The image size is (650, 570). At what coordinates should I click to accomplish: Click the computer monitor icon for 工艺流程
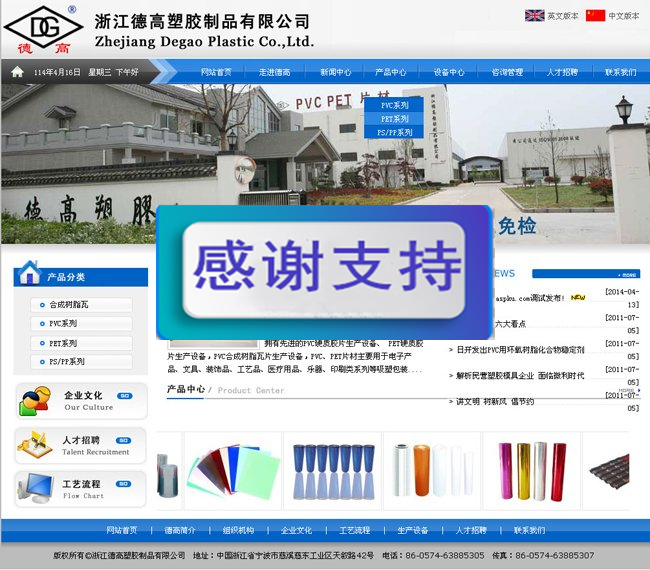click(36, 488)
